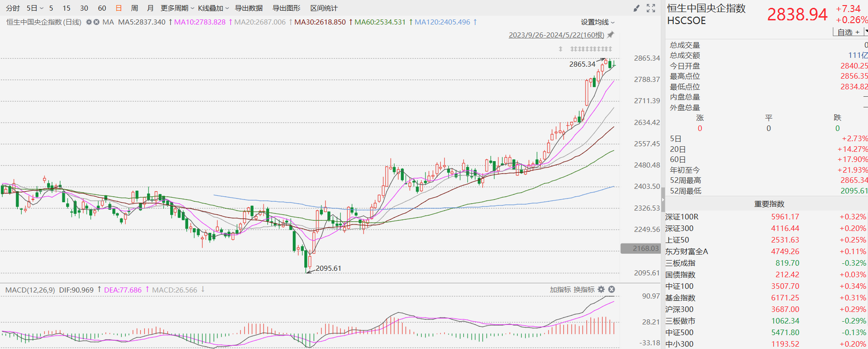The height and width of the screenshot is (349, 868).
Task: Open the drawing brush tool
Action: 636,8
